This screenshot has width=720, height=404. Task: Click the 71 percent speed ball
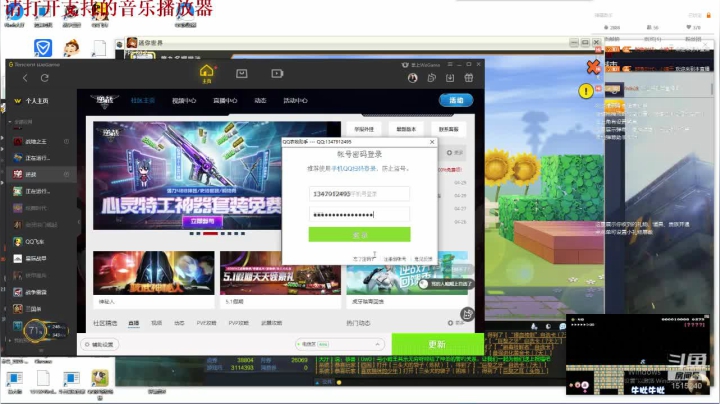tap(35, 330)
